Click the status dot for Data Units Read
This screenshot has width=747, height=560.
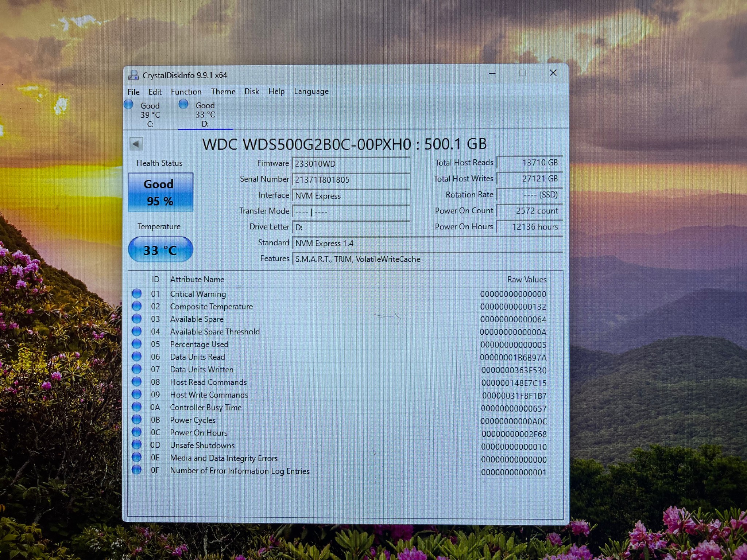[137, 357]
